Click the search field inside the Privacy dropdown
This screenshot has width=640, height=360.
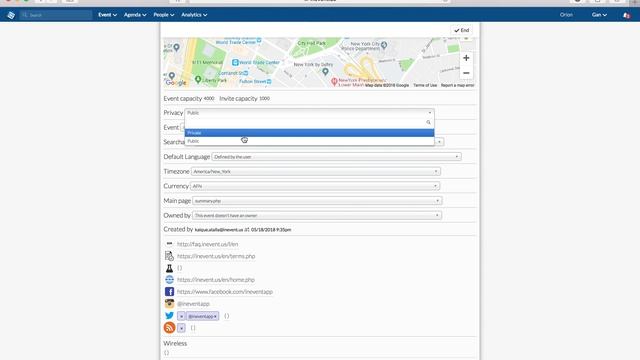[309, 122]
